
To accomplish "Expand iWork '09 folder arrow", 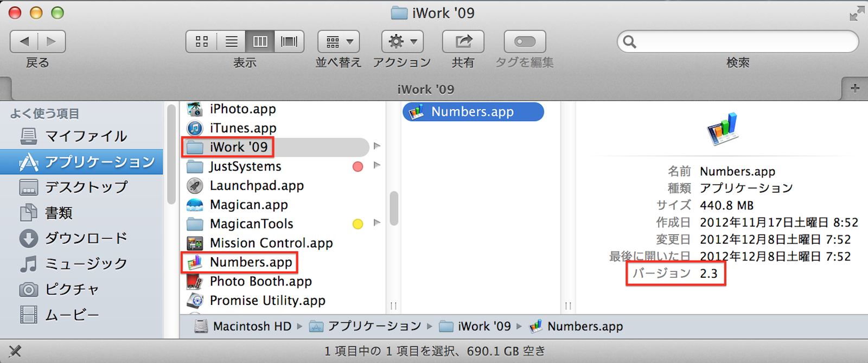I will [377, 146].
